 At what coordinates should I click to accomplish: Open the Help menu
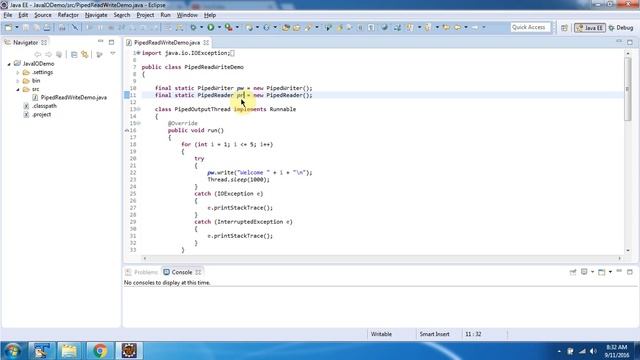(210, 15)
